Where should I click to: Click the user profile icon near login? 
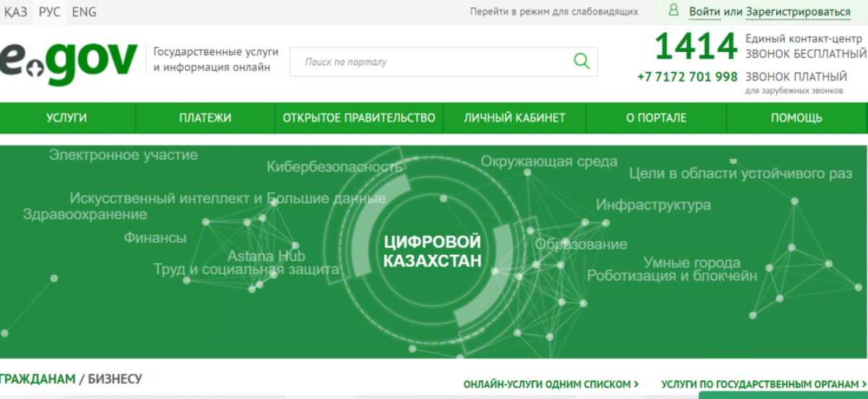(673, 11)
